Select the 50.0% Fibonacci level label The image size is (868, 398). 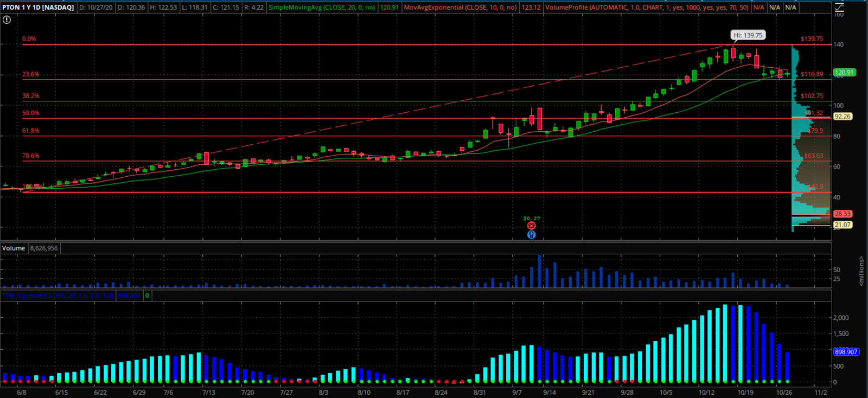pyautogui.click(x=31, y=113)
